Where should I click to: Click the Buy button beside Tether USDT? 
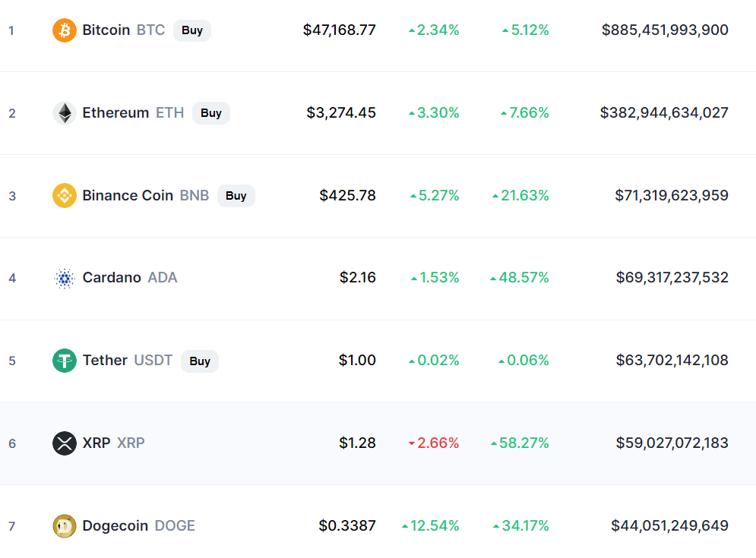click(200, 361)
